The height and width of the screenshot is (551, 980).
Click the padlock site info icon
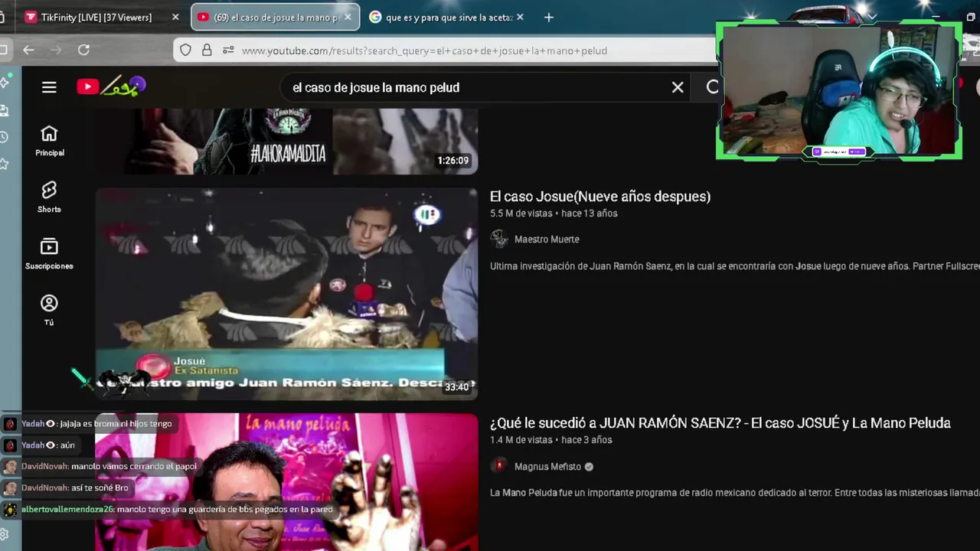click(x=207, y=50)
